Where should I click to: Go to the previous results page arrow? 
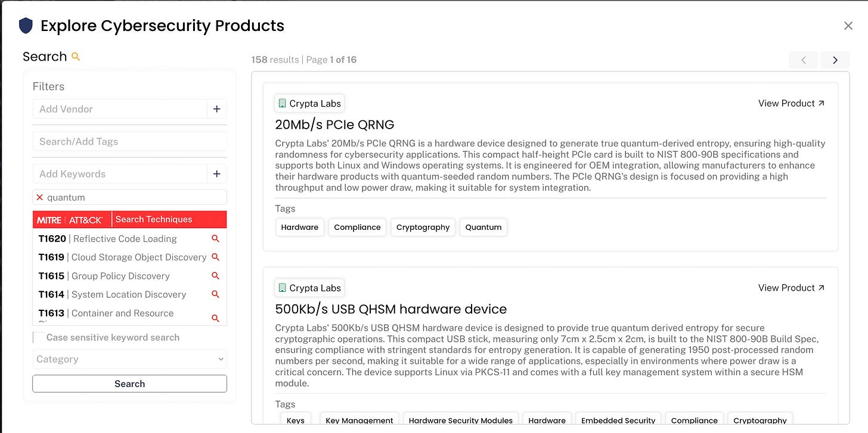coord(804,60)
